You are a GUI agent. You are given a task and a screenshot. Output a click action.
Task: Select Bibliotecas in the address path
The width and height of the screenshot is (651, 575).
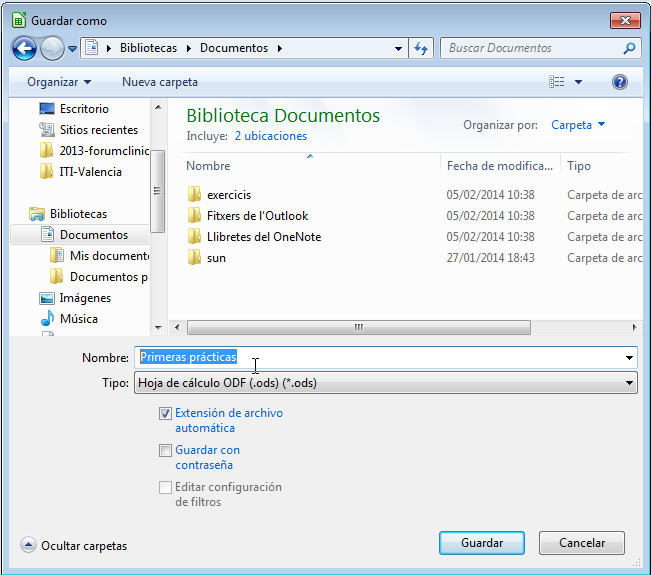pyautogui.click(x=148, y=48)
